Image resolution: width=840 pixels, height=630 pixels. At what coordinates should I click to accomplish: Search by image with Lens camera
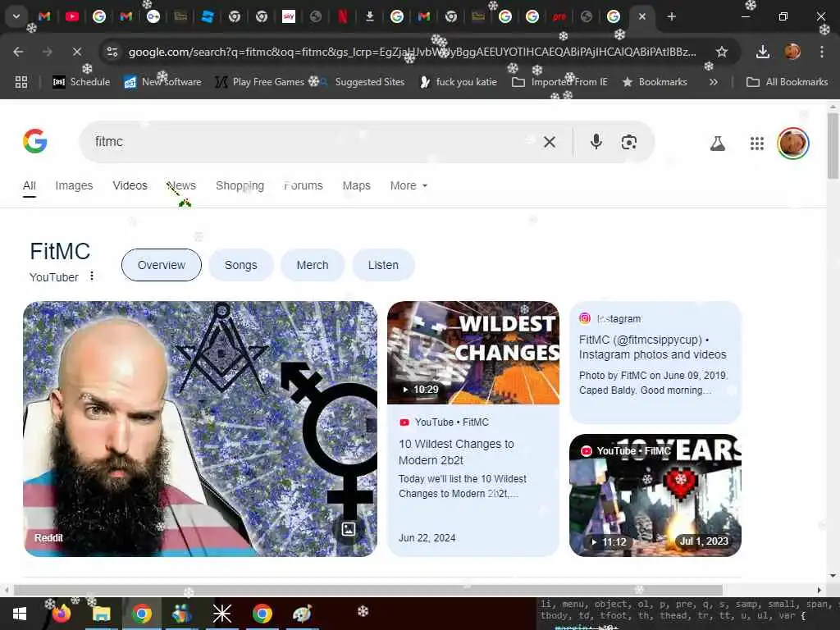[629, 142]
